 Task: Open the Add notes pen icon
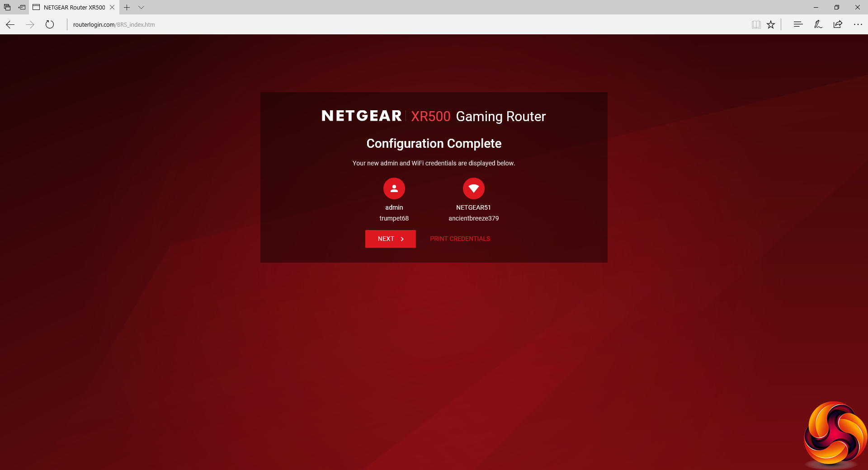pyautogui.click(x=818, y=24)
